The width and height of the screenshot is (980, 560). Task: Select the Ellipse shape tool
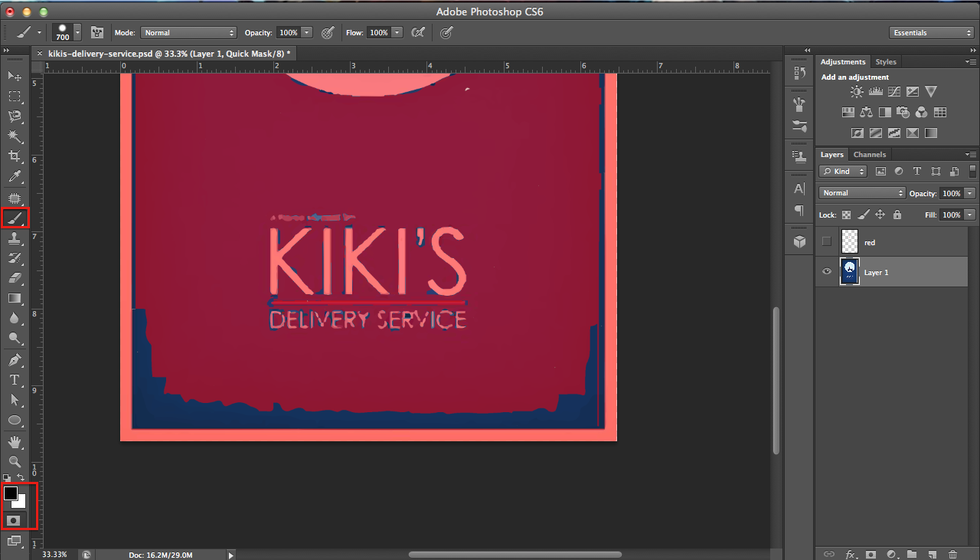pos(15,420)
